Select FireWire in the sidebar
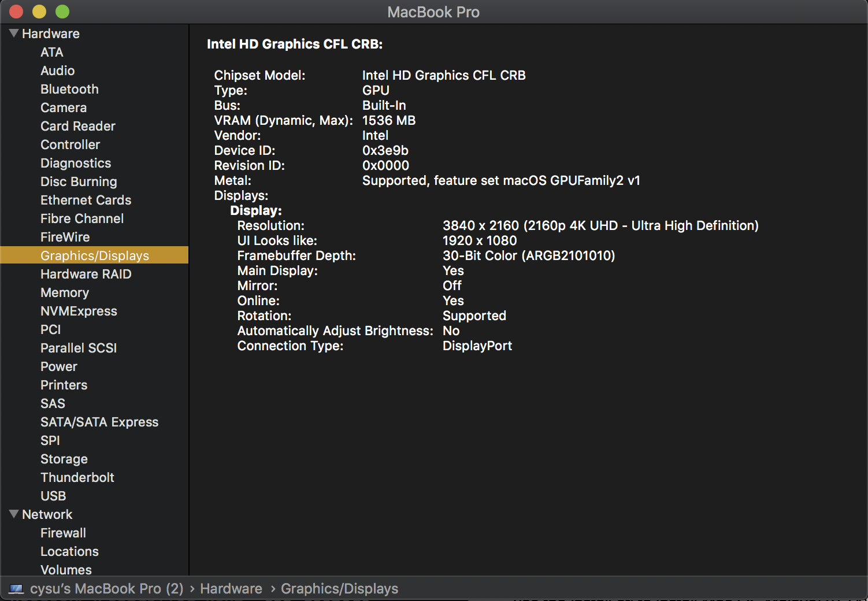The width and height of the screenshot is (868, 601). (65, 237)
